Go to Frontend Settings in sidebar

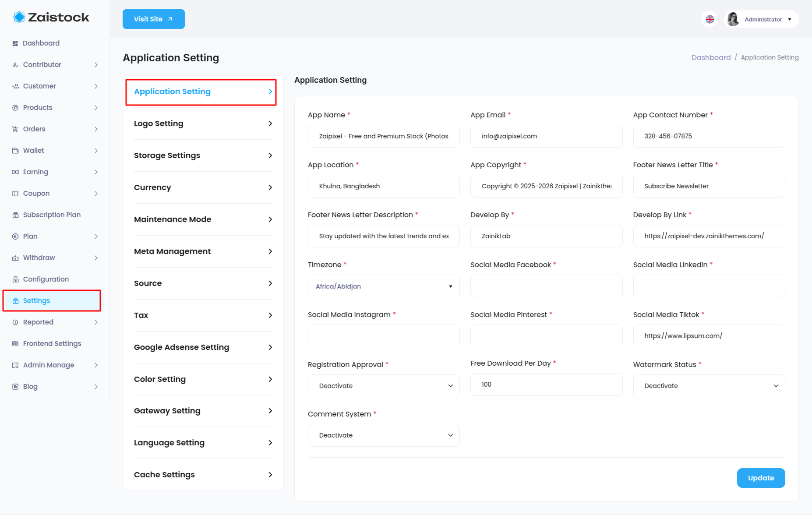tap(52, 344)
